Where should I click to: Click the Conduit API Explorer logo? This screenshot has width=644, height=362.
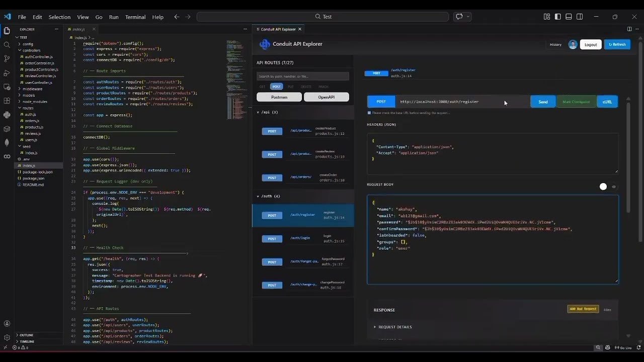pos(265,44)
